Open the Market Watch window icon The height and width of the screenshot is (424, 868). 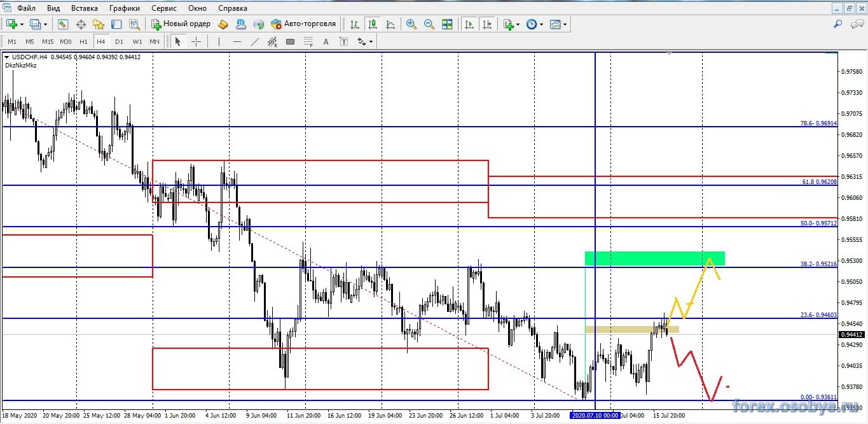click(x=63, y=24)
